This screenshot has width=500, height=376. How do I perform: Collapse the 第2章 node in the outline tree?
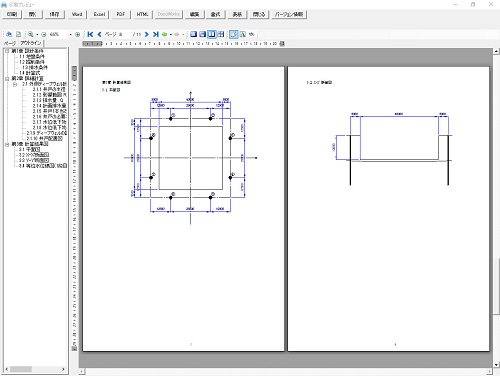pyautogui.click(x=7, y=79)
